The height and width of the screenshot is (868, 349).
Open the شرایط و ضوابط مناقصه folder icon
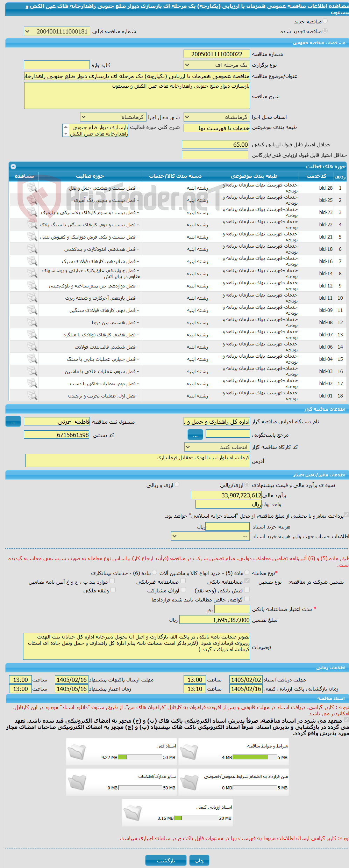point(189,752)
